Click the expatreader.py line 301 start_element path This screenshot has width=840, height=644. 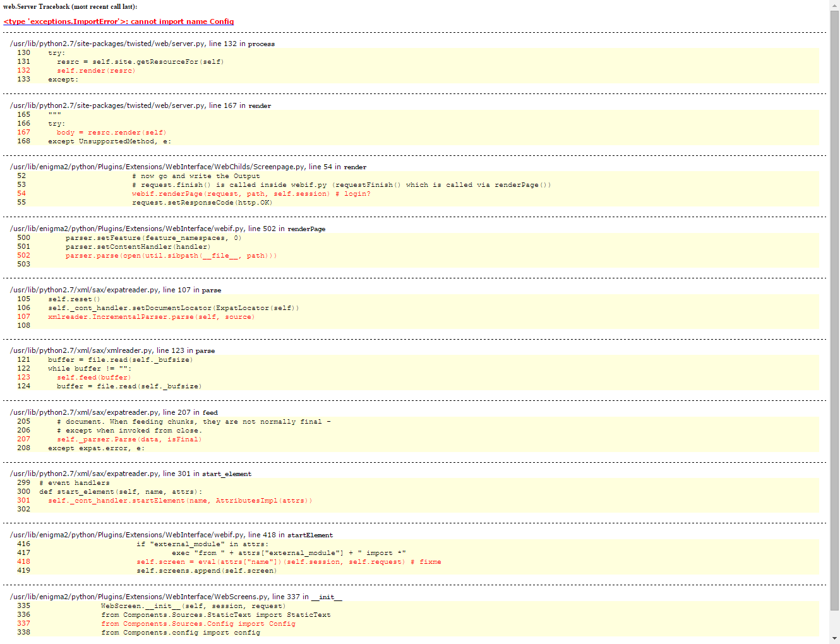130,474
